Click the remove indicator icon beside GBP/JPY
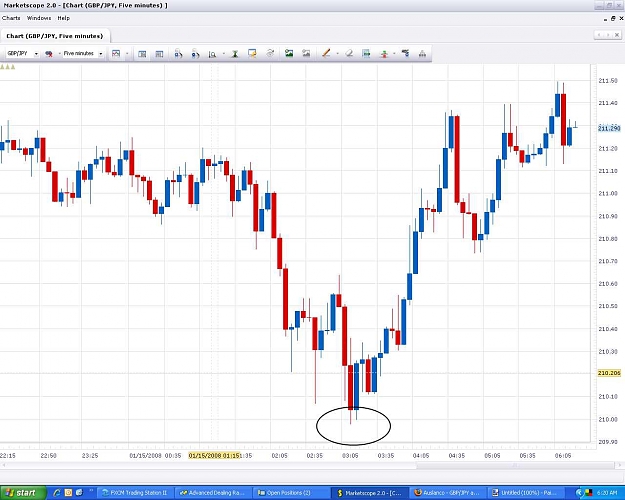The width and height of the screenshot is (625, 500). tap(49, 54)
